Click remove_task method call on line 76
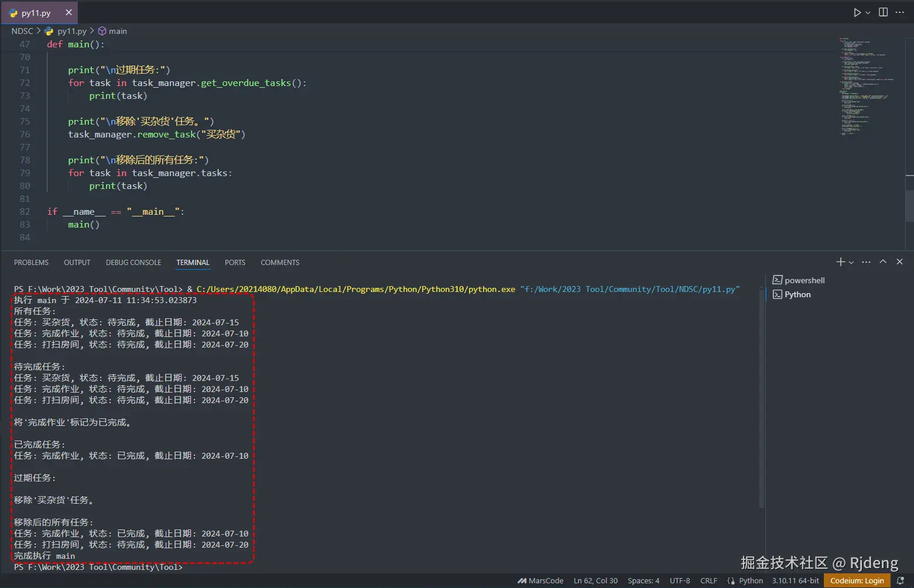The width and height of the screenshot is (914, 588). [x=166, y=134]
